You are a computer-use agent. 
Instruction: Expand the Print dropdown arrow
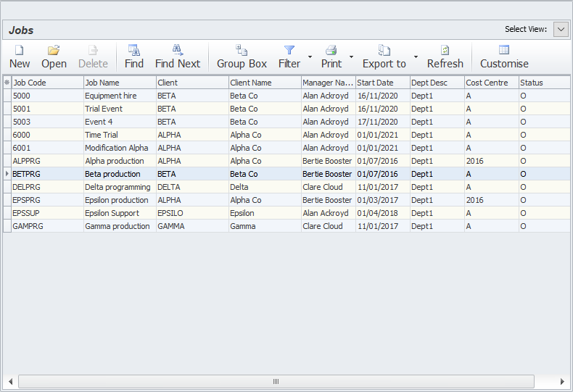pos(351,57)
